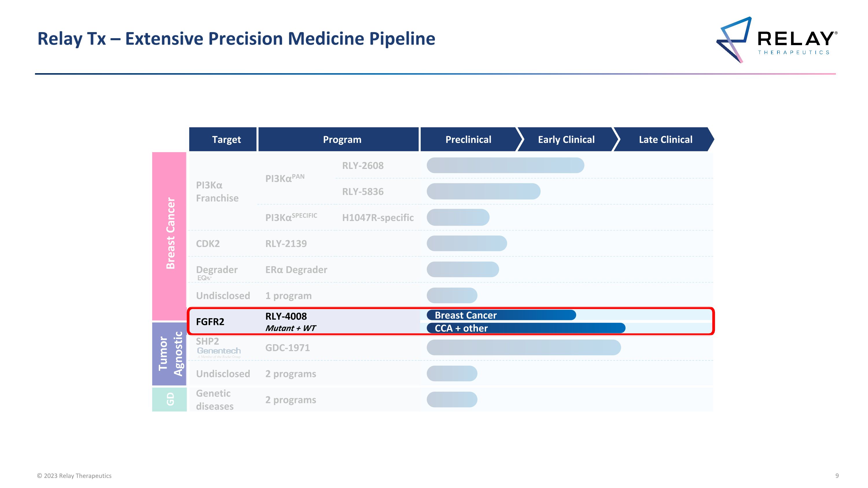This screenshot has height=488, width=868.
Task: Select the highlighted FGFR2 target cell
Action: pos(210,322)
